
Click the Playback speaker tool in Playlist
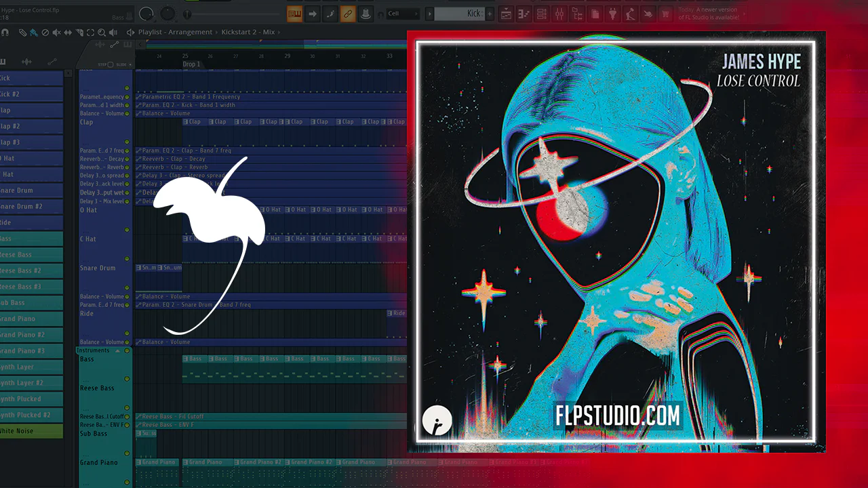[x=113, y=32]
